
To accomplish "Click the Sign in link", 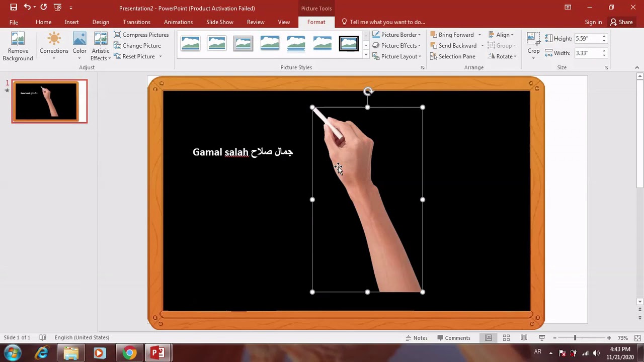I will click(593, 22).
